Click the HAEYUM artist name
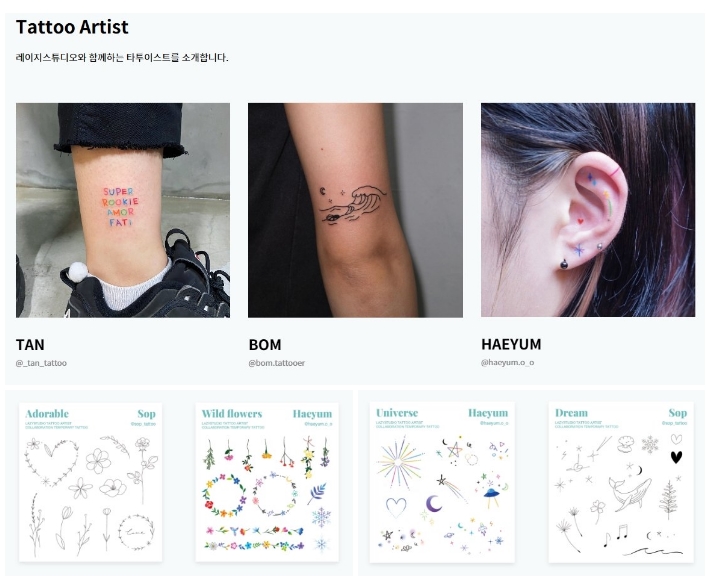 [511, 345]
